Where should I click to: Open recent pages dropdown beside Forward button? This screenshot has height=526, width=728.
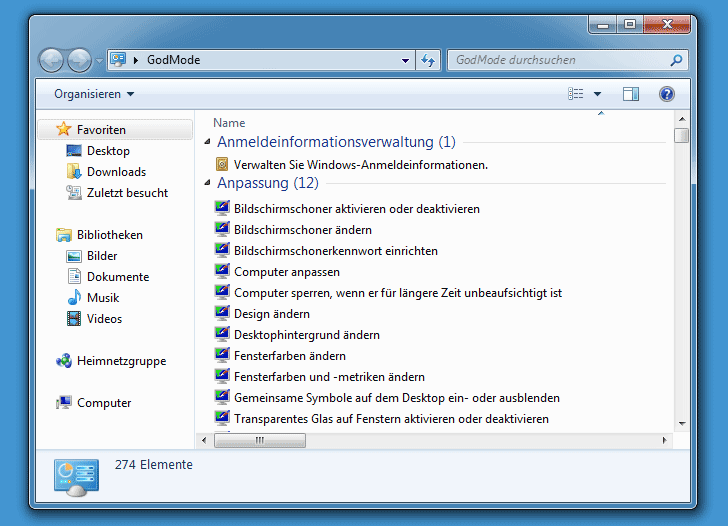pyautogui.click(x=99, y=60)
